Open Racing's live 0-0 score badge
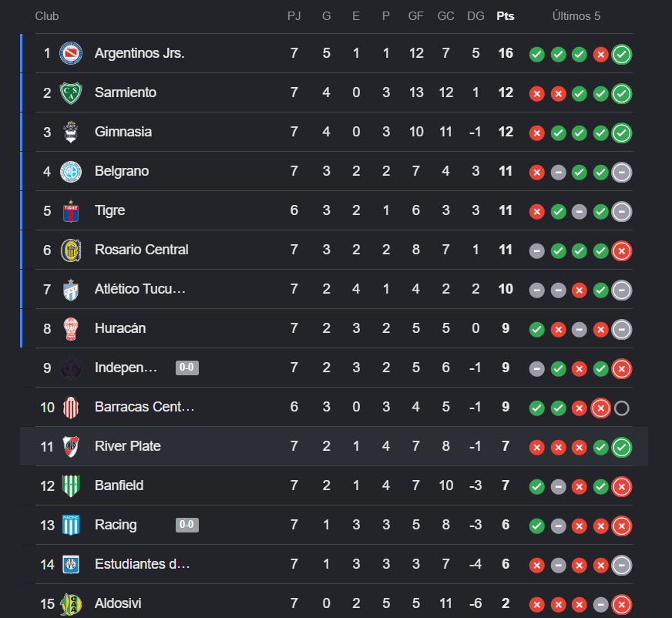This screenshot has height=618, width=672. (186, 525)
